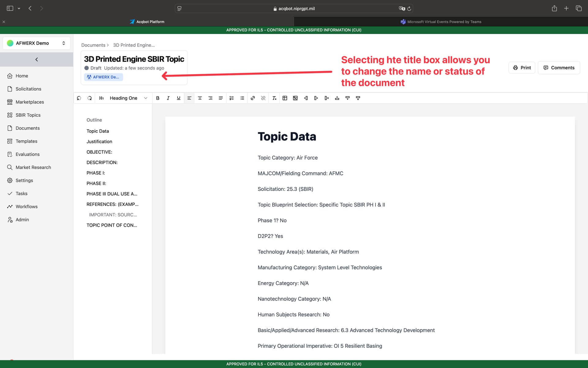Open SBIR Topics in sidebar

28,115
